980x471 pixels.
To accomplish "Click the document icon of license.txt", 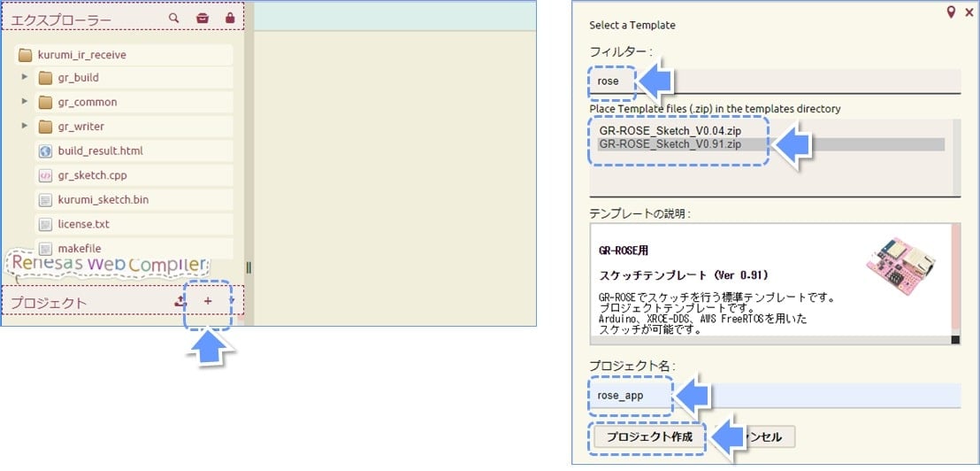I will pyautogui.click(x=45, y=224).
